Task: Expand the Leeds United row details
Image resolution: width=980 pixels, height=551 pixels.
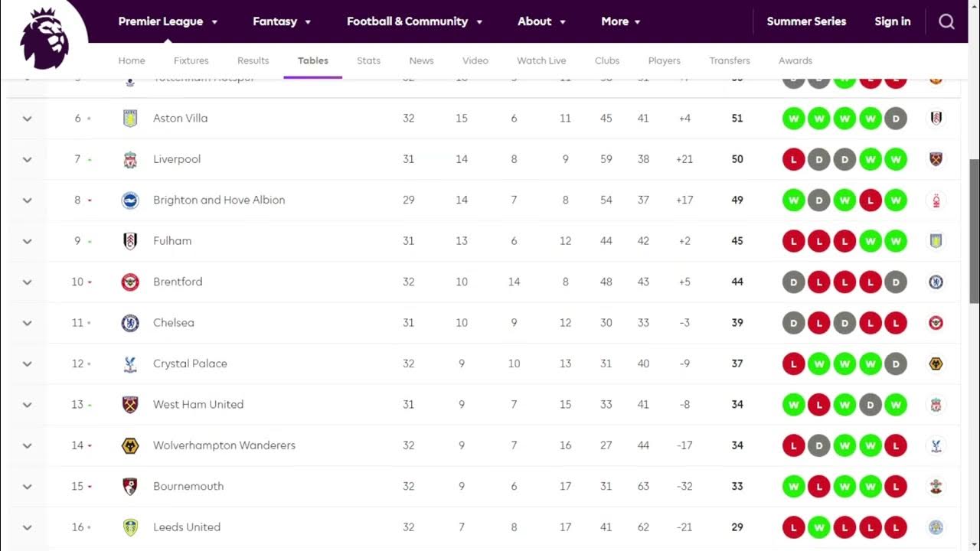Action: [27, 527]
